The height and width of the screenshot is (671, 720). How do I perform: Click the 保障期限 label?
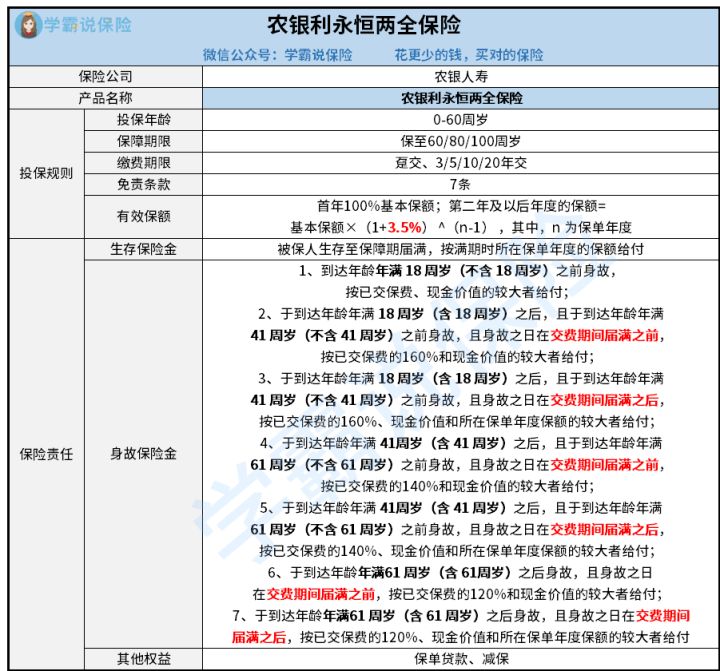(x=144, y=141)
